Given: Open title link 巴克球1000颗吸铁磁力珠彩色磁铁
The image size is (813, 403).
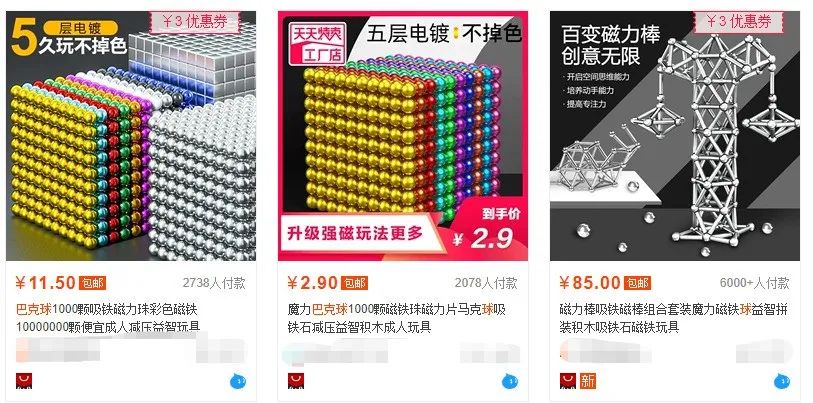Looking at the screenshot, I should (x=107, y=310).
